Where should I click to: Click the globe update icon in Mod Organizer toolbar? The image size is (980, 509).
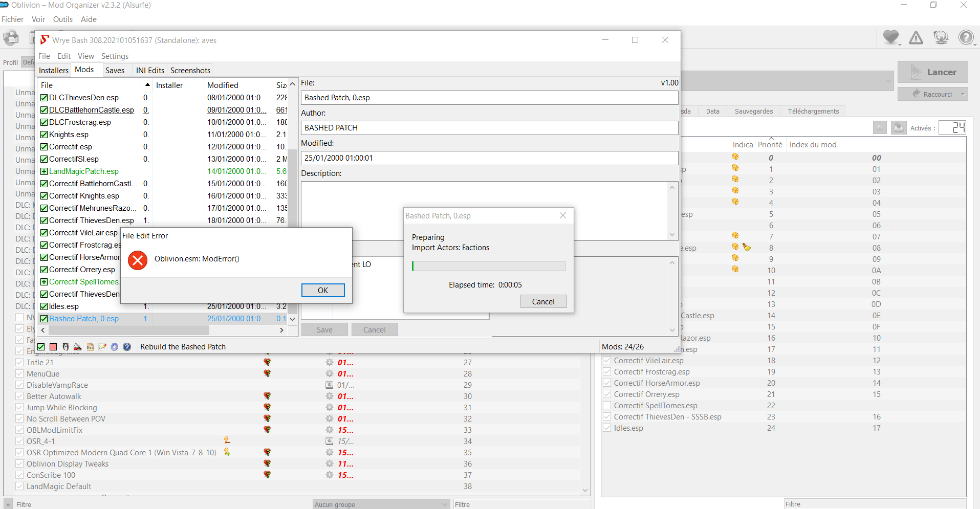click(941, 37)
